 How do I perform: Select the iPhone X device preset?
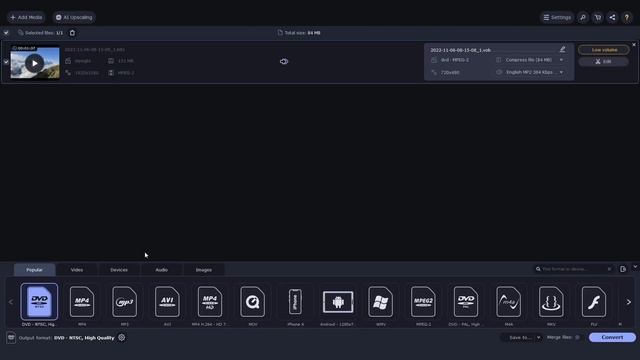[295, 302]
